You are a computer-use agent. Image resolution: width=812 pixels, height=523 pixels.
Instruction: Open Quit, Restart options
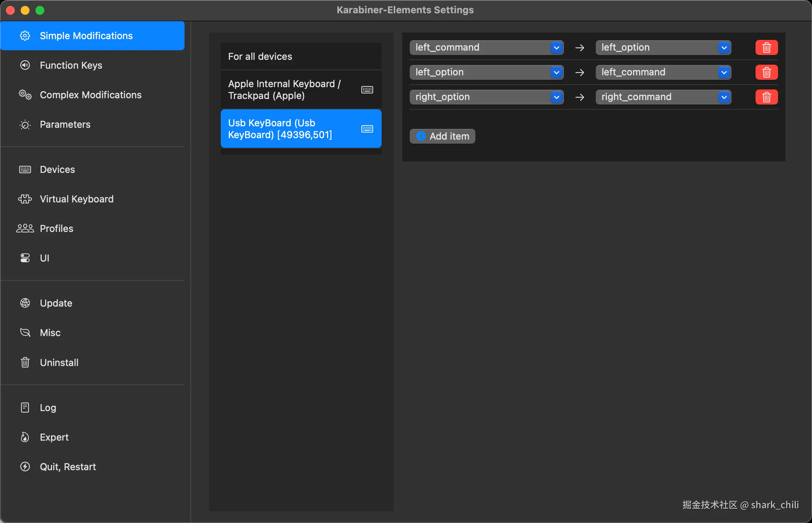click(x=68, y=467)
